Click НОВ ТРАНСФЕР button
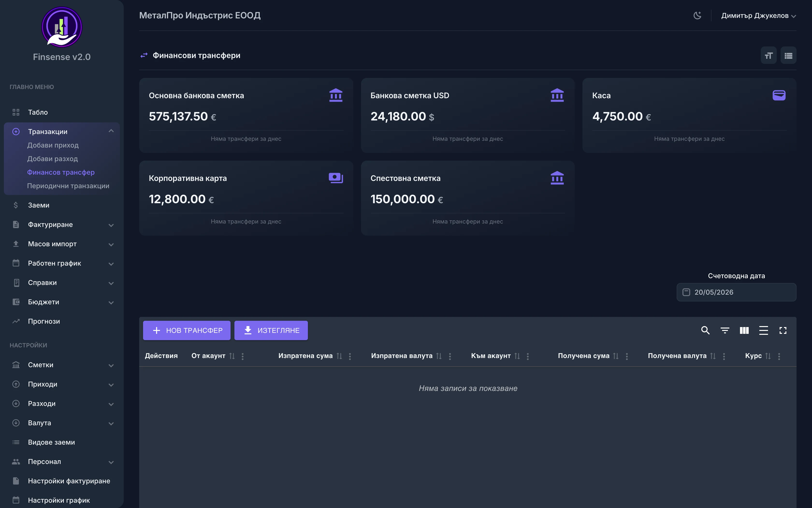Screen dimensions: 812x508 (187, 330)
